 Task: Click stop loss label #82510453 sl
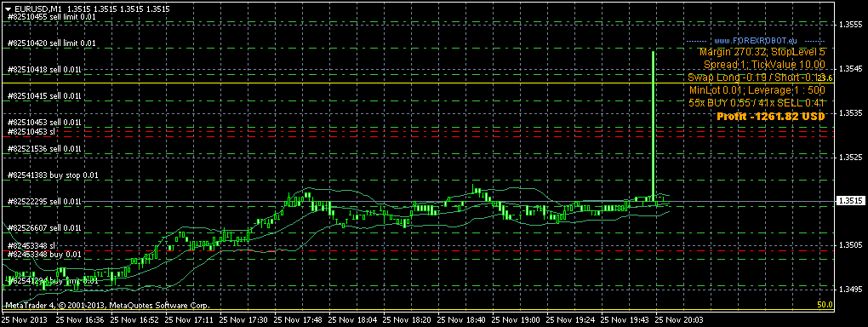pos(31,131)
